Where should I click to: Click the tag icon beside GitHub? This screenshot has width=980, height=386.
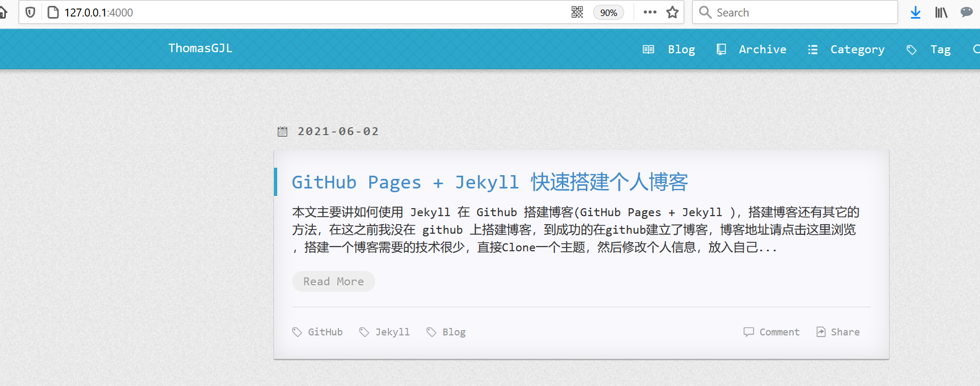point(297,332)
